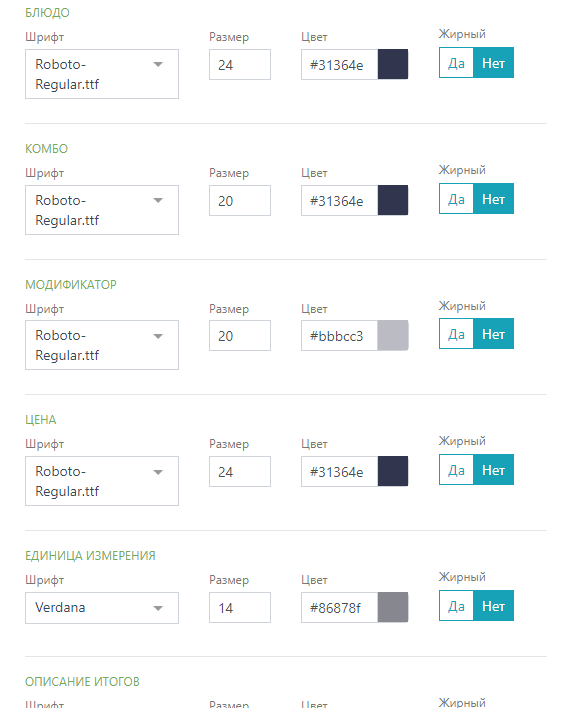Open the Единица измерения gray color swatch

pyautogui.click(x=393, y=607)
